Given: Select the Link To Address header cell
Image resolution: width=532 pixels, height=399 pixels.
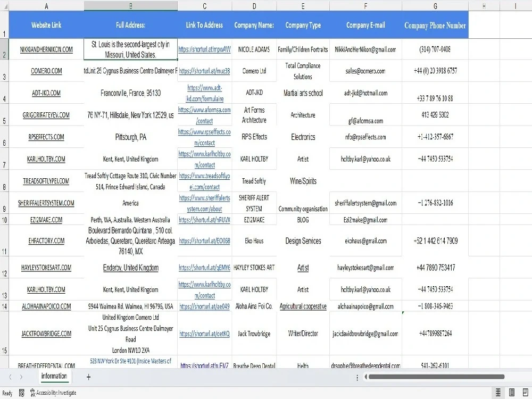Looking at the screenshot, I should [205, 25].
